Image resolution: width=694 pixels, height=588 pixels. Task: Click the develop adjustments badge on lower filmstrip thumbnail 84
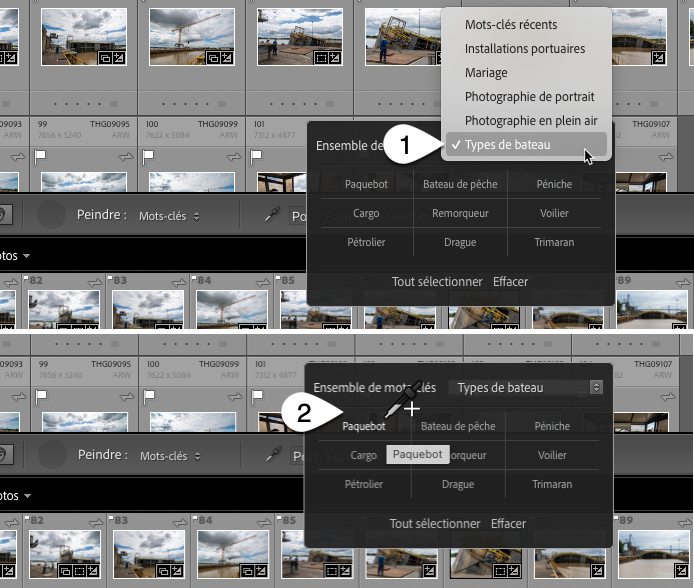(261, 571)
